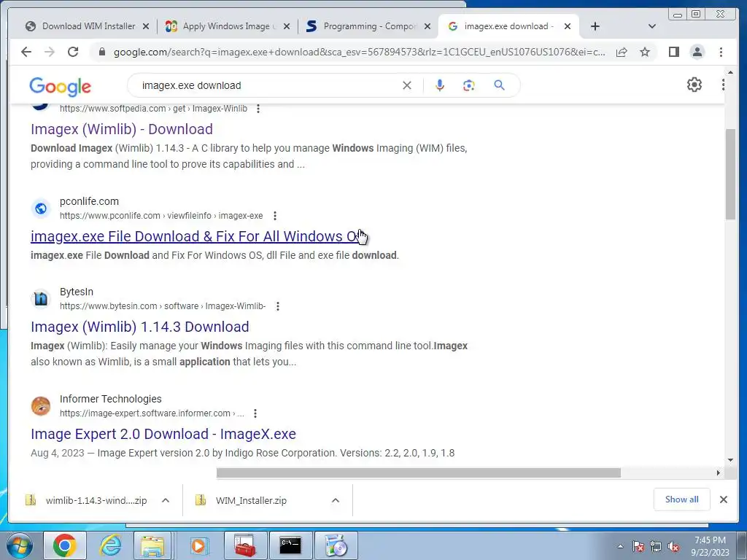Bookmark this page with star icon
This screenshot has height=560, width=747.
(x=645, y=52)
